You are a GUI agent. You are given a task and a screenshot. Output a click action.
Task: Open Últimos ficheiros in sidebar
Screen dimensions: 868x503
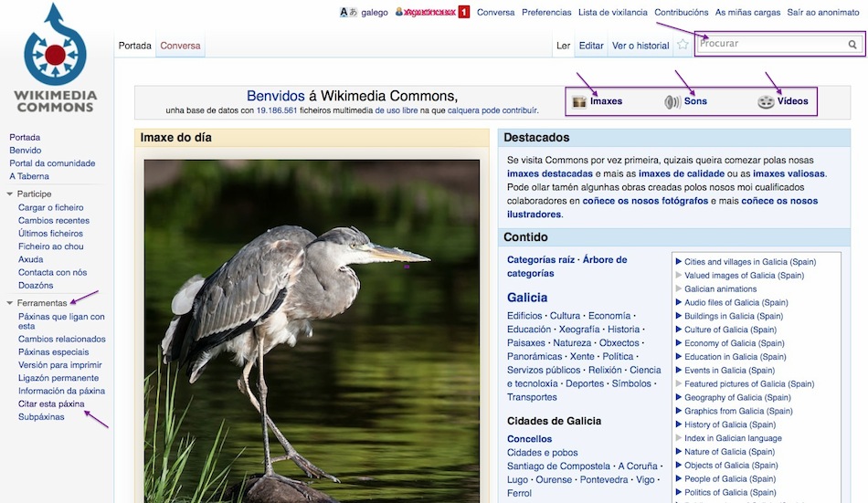coord(50,234)
